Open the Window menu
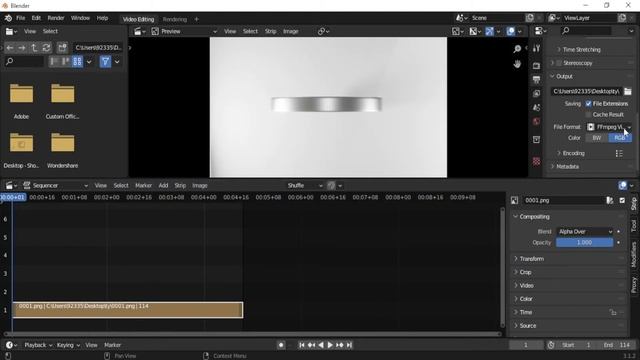The height and width of the screenshot is (360, 640). [80, 18]
